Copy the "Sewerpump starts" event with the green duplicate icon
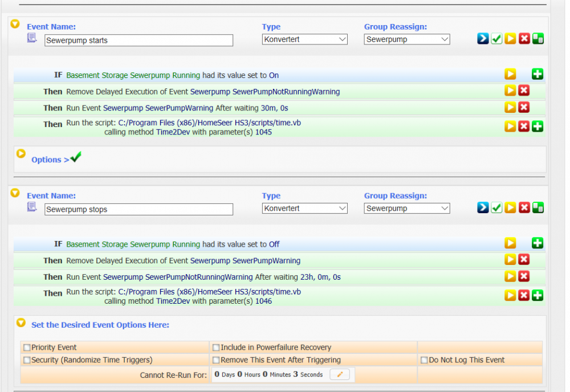This screenshot has width=570, height=392. click(538, 39)
